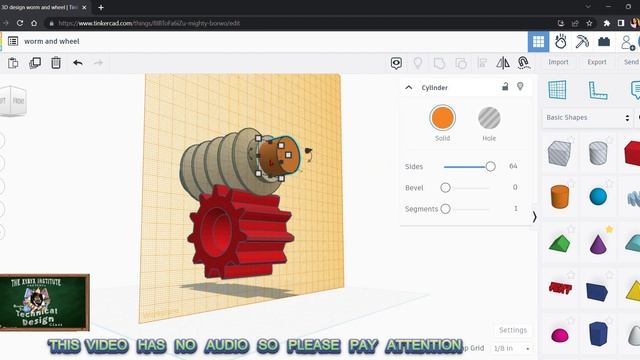This screenshot has width=640, height=360.
Task: Reload the Tinkercad page
Action: pyautogui.click(x=20, y=23)
